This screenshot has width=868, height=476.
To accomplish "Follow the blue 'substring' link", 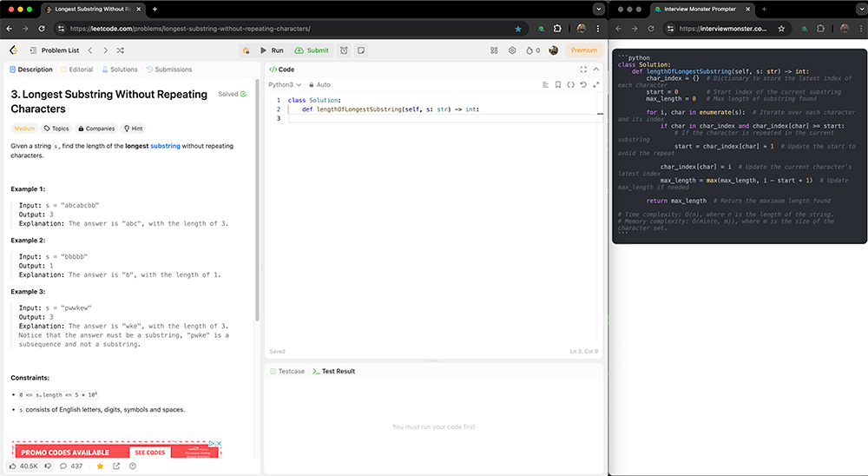I will [165, 146].
